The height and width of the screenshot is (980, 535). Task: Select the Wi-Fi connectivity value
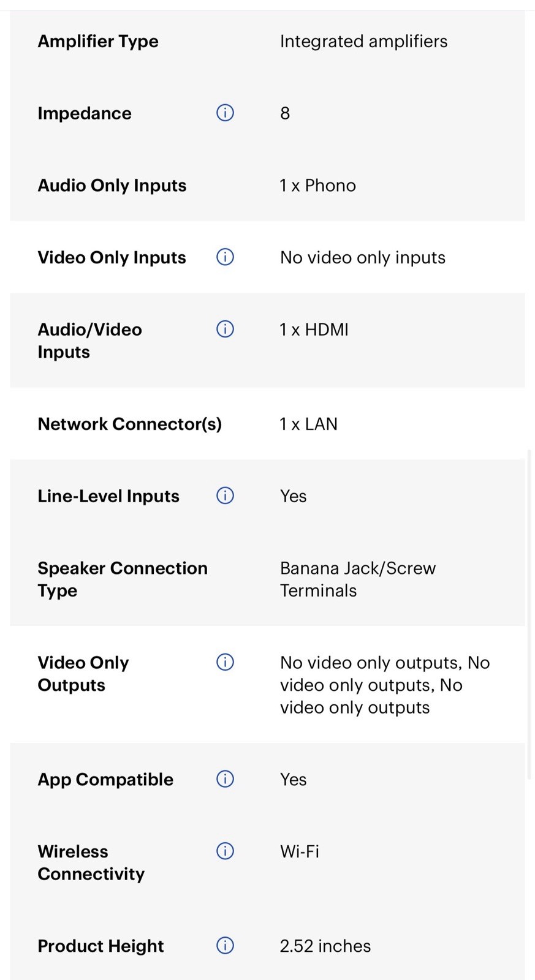click(300, 851)
